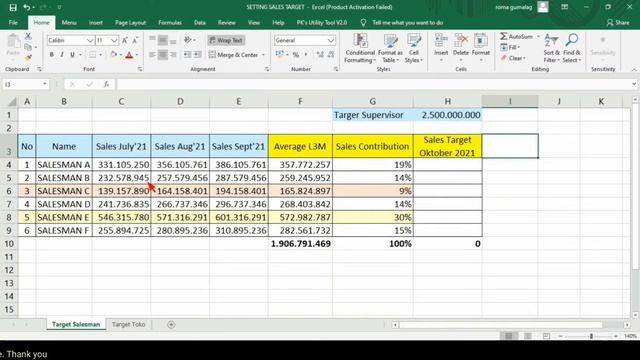Toggle Wrap Text
The width and height of the screenshot is (640, 360).
click(227, 40)
